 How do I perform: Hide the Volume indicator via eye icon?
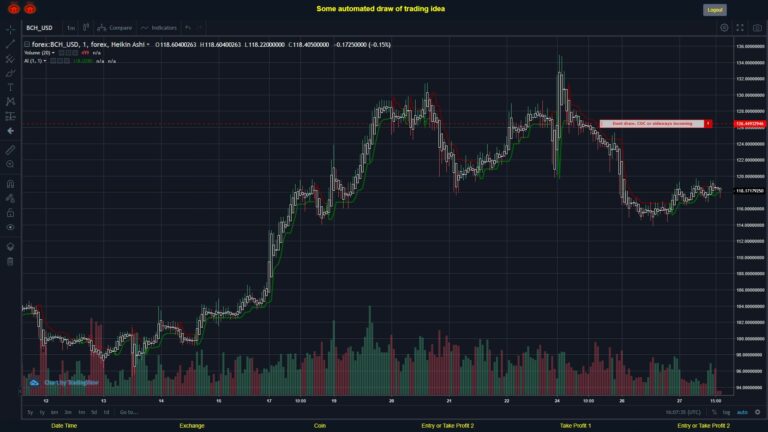[62, 53]
